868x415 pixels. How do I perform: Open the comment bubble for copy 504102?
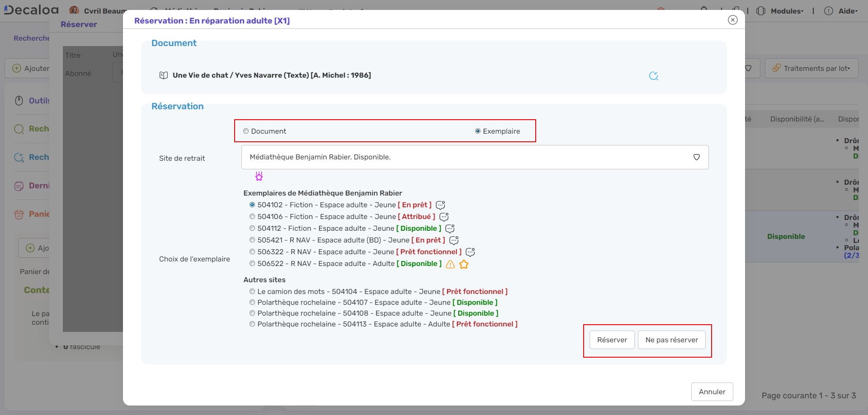click(440, 205)
